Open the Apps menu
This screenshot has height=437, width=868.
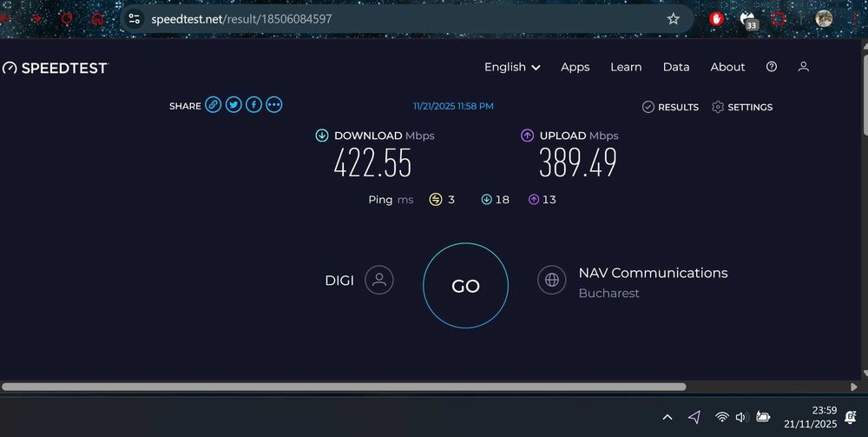(575, 67)
